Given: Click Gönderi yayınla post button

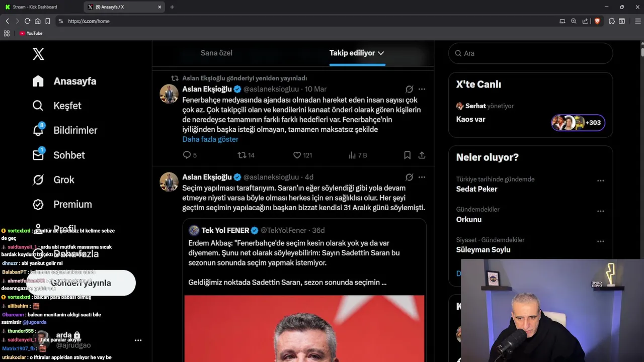Looking at the screenshot, I should click(81, 283).
